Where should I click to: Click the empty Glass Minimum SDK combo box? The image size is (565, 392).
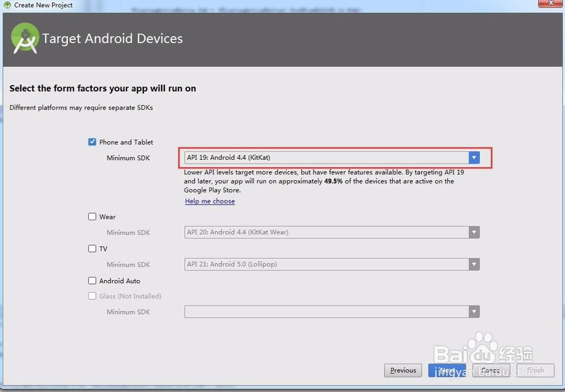click(332, 312)
